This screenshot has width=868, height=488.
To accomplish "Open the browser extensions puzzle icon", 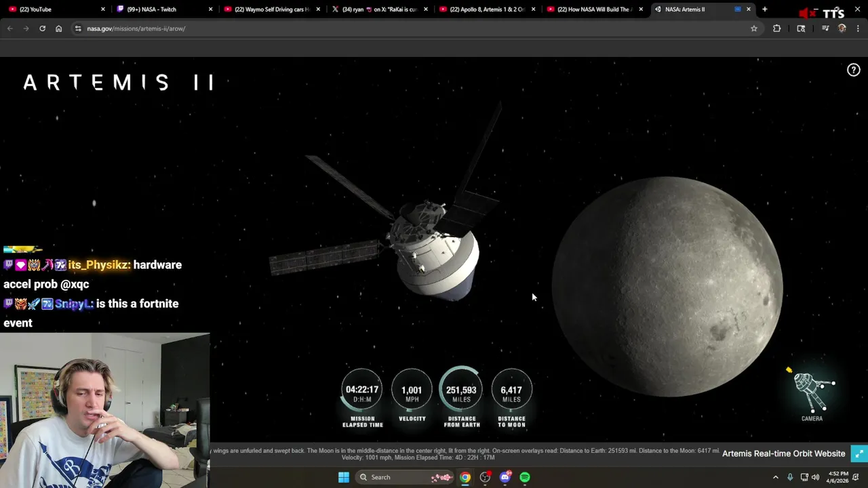I will (x=776, y=28).
